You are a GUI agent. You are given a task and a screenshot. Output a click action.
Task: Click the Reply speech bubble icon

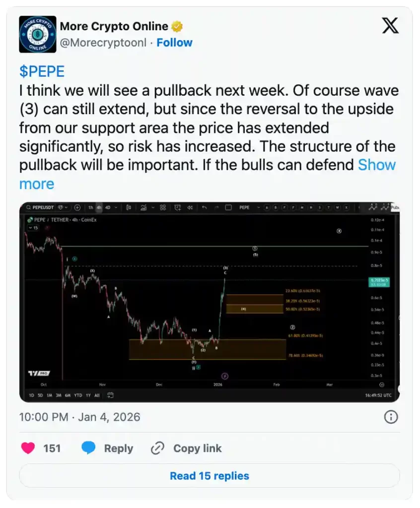coord(88,448)
